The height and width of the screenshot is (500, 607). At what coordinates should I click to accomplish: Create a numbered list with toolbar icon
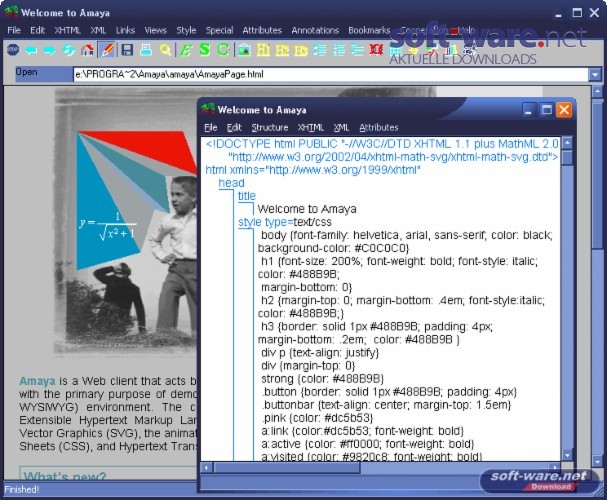[x=339, y=50]
